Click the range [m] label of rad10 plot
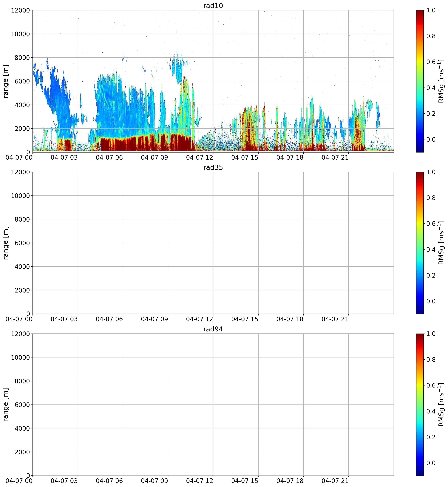This screenshot has height=487, width=448. coord(6,81)
